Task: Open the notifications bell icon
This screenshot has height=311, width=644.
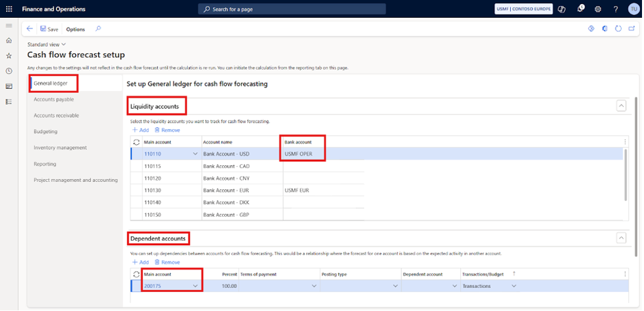Action: pyautogui.click(x=580, y=9)
